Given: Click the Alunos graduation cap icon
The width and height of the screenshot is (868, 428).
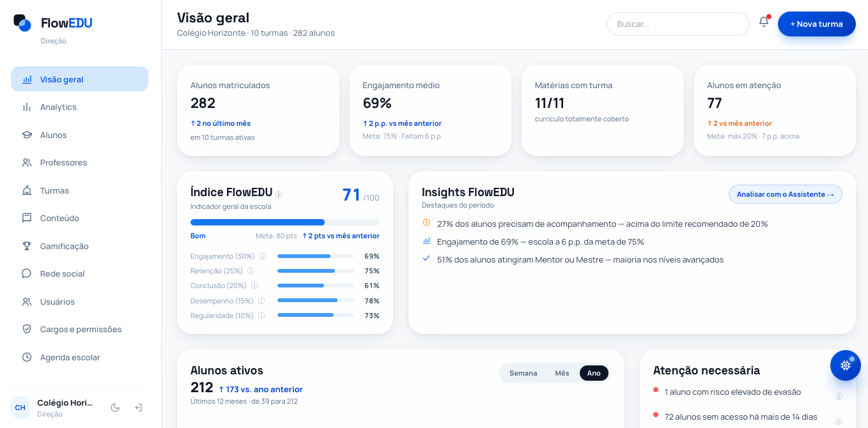Looking at the screenshot, I should pyautogui.click(x=27, y=135).
